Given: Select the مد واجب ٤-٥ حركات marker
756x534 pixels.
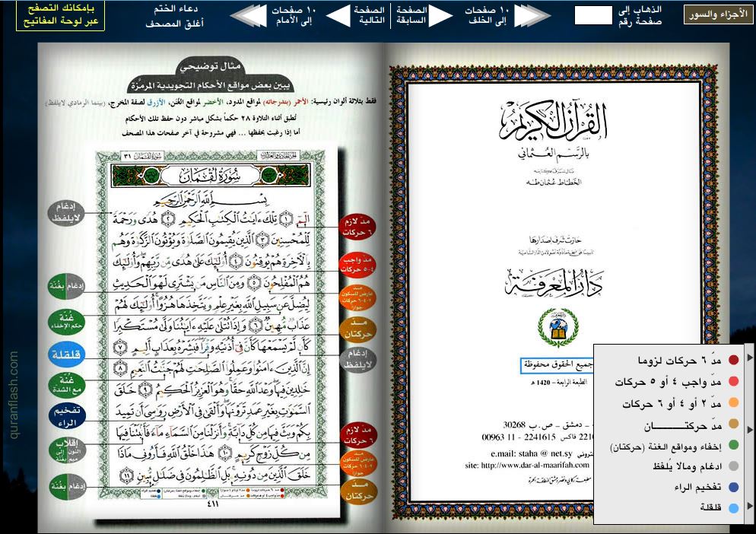Looking at the screenshot, I should point(357,263).
